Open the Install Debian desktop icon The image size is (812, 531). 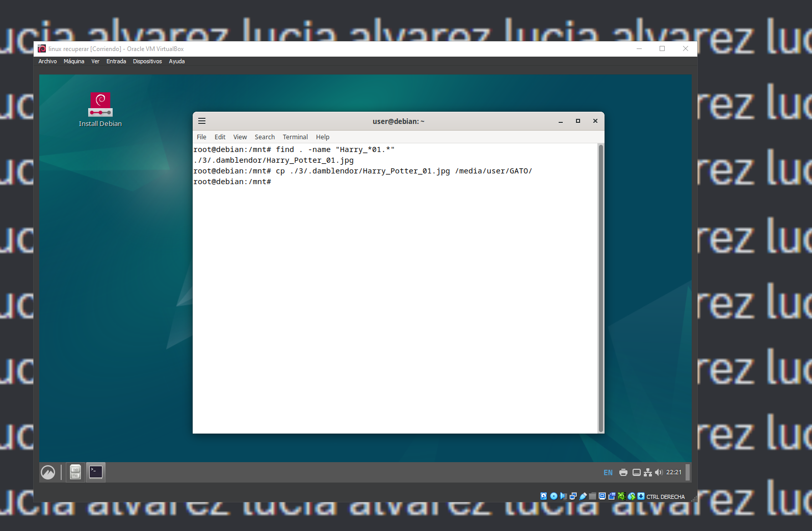(100, 110)
